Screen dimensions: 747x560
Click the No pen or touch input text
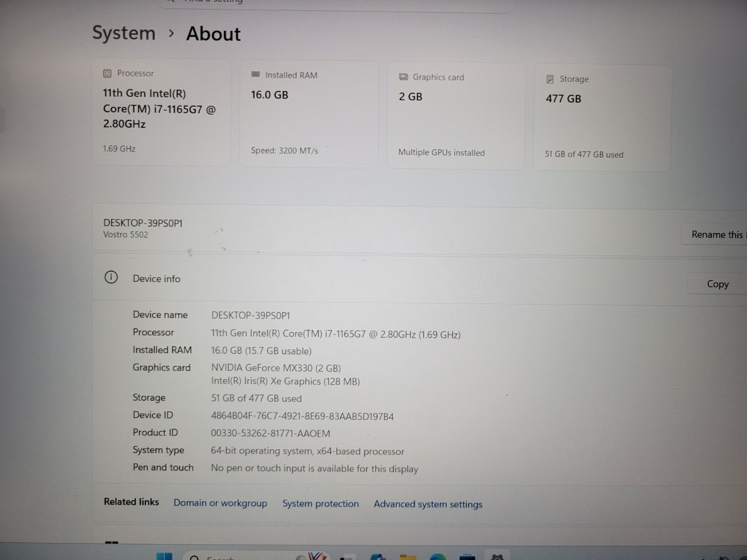314,469
